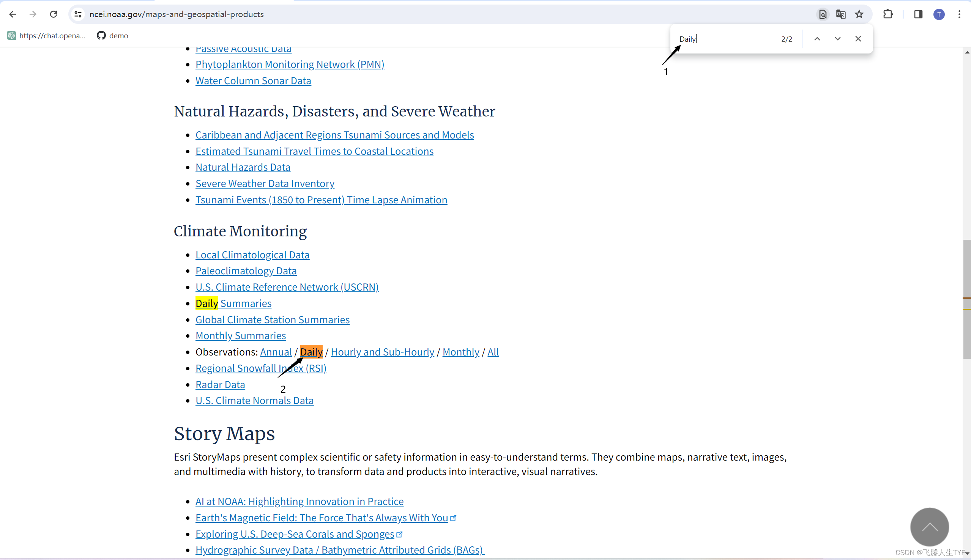Open Monthly Summaries link
Screen dimensions: 971x560
240,336
